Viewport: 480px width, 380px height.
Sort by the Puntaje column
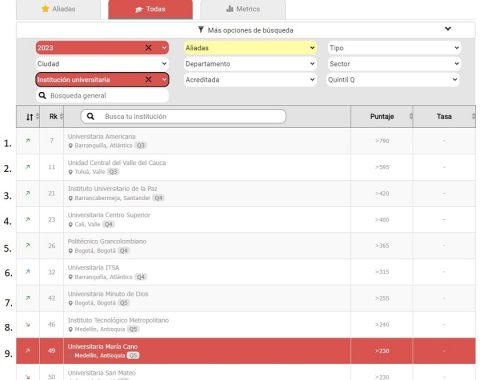tap(382, 116)
